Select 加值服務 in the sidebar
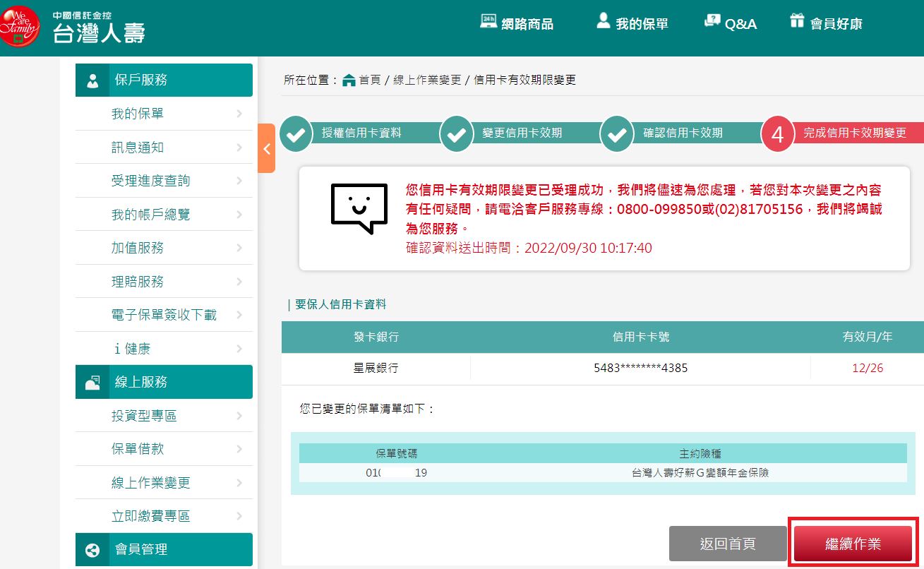Viewport: 924px width, 569px height. pyautogui.click(x=164, y=248)
